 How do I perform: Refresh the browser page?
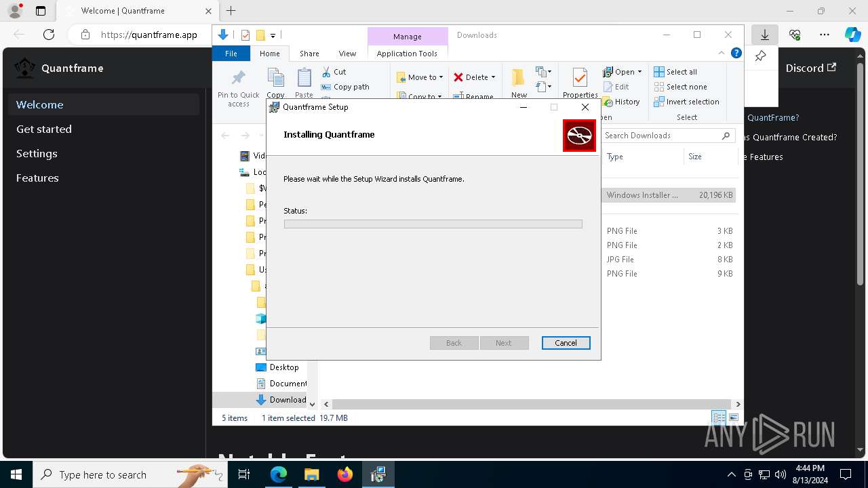48,35
